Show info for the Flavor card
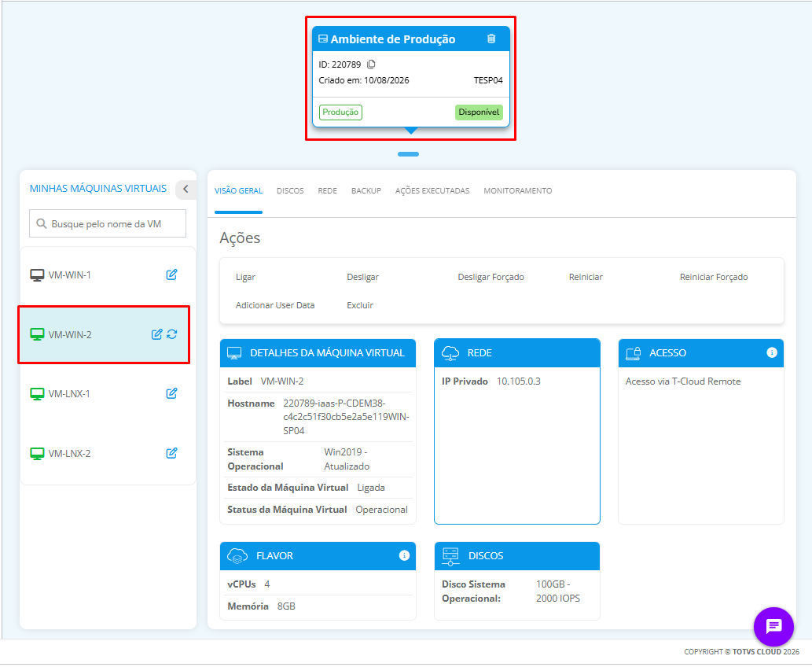This screenshot has height=667, width=812. (x=404, y=555)
